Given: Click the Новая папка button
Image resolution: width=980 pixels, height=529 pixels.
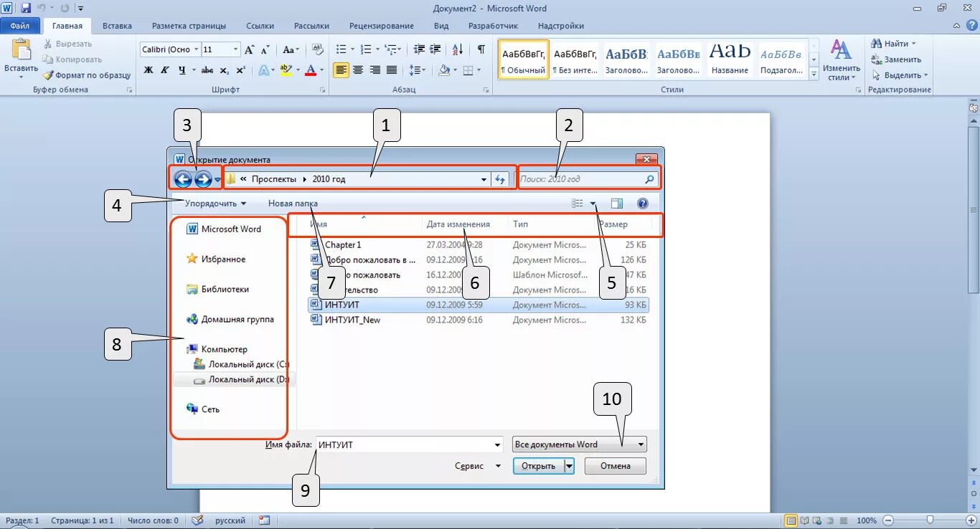Looking at the screenshot, I should [x=293, y=204].
